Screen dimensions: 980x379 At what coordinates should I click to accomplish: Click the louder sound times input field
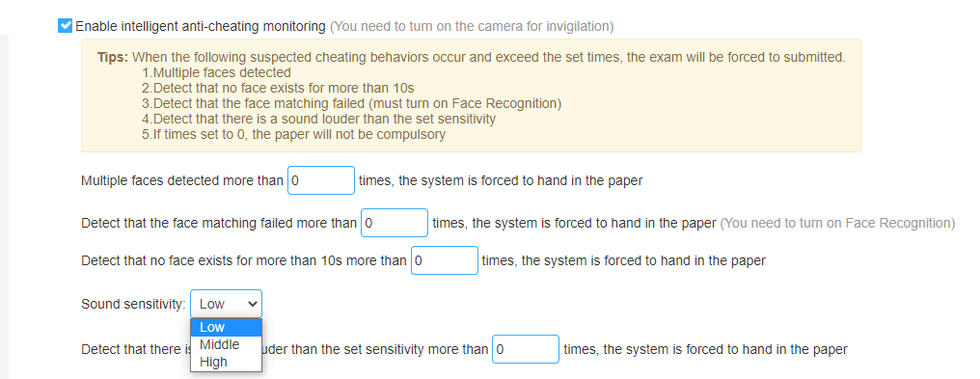526,349
